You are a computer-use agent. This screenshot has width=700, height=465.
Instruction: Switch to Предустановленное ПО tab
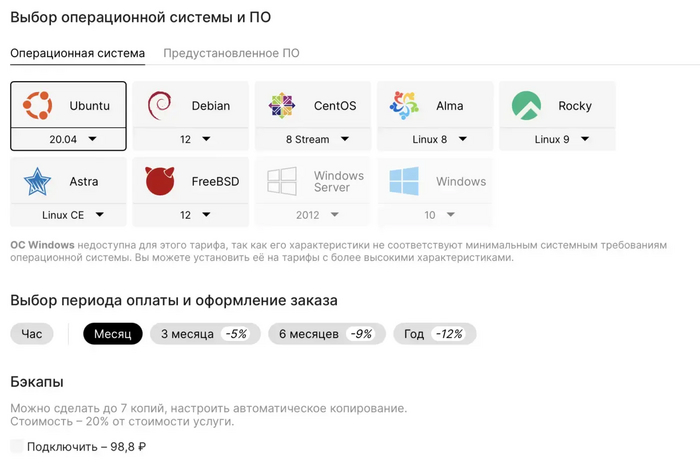coord(231,53)
